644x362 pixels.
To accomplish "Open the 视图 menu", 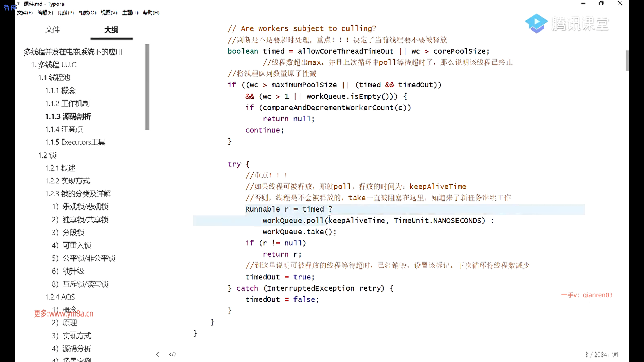I will point(109,13).
